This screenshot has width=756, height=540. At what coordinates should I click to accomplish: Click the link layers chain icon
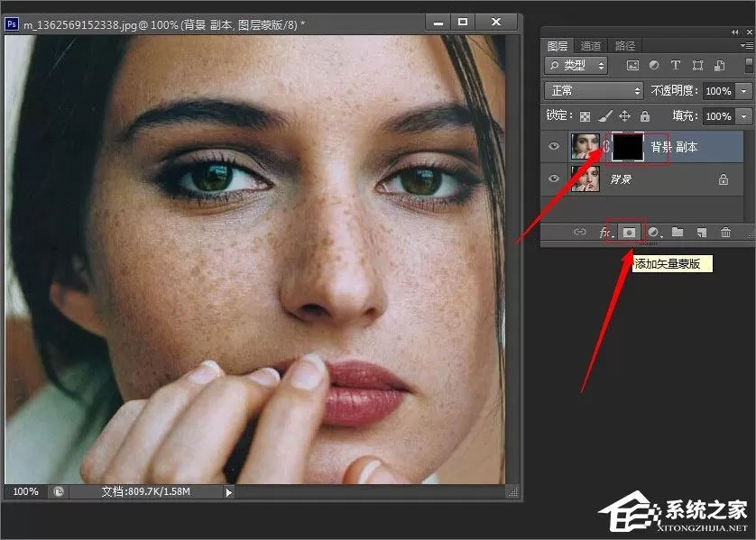click(579, 233)
